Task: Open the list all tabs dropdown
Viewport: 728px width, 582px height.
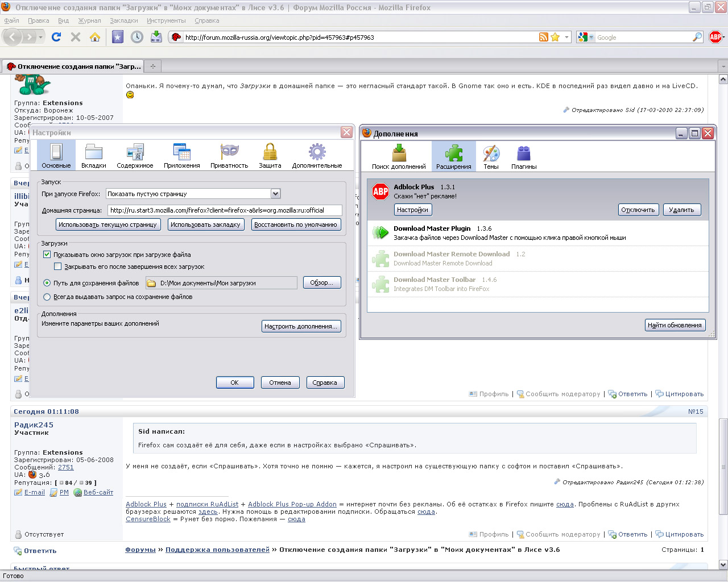Action: coord(723,66)
